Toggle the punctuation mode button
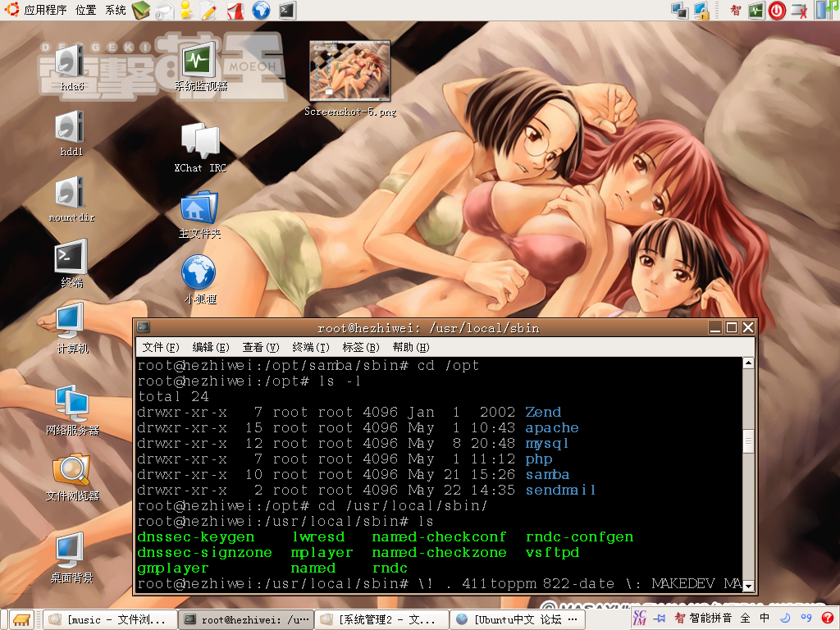 tap(806, 619)
